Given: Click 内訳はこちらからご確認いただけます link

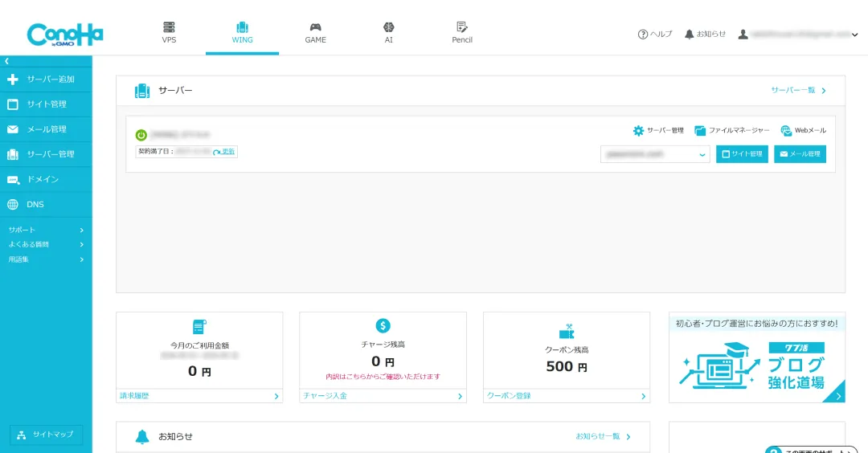Looking at the screenshot, I should pyautogui.click(x=383, y=377).
